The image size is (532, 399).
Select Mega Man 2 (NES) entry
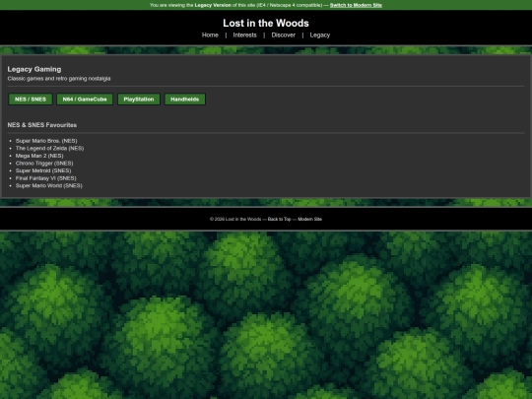click(x=39, y=156)
